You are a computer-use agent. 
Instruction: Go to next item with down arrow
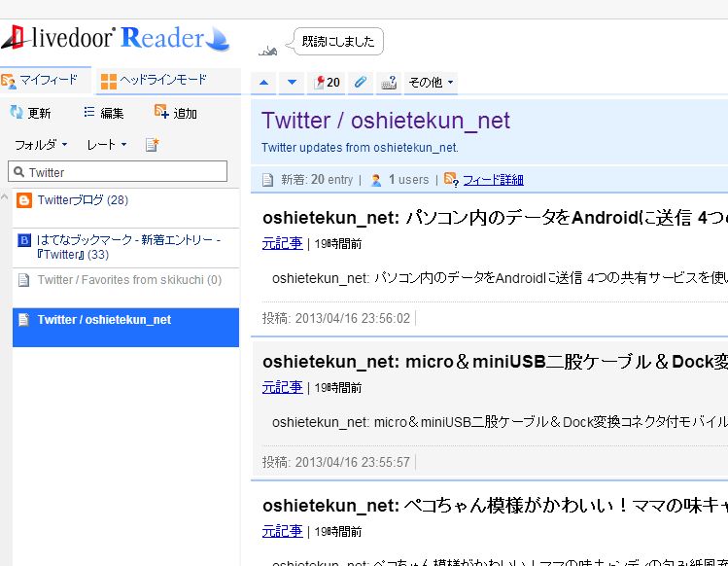point(292,83)
